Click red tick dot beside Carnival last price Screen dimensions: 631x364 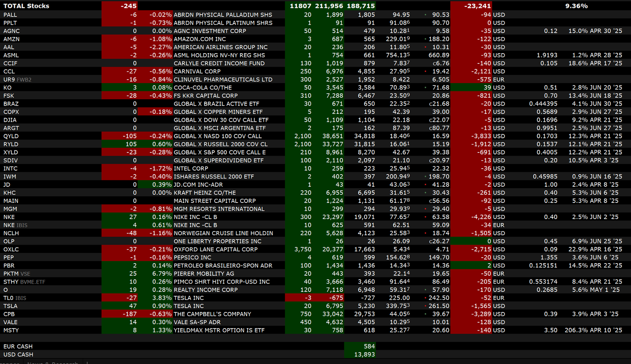[x=426, y=71]
